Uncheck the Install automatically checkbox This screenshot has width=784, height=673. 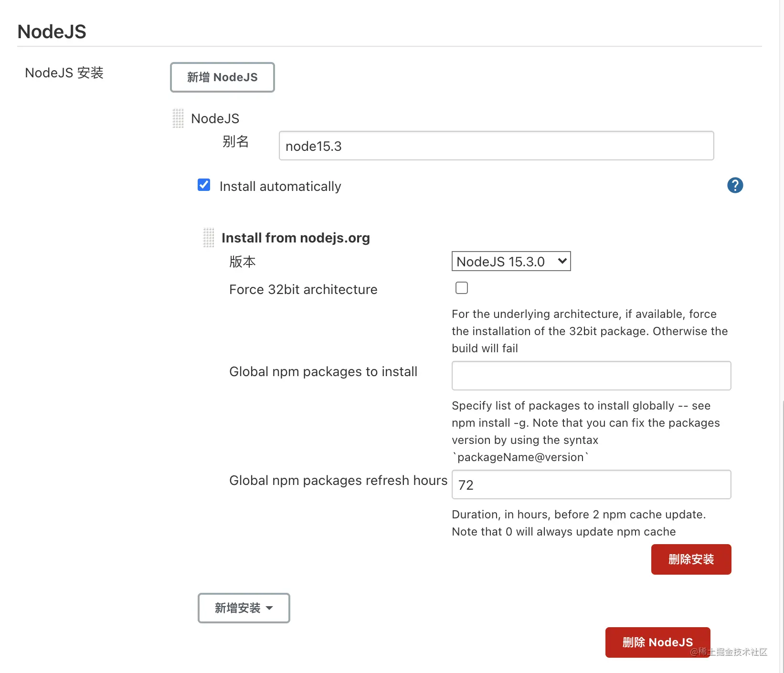click(204, 185)
